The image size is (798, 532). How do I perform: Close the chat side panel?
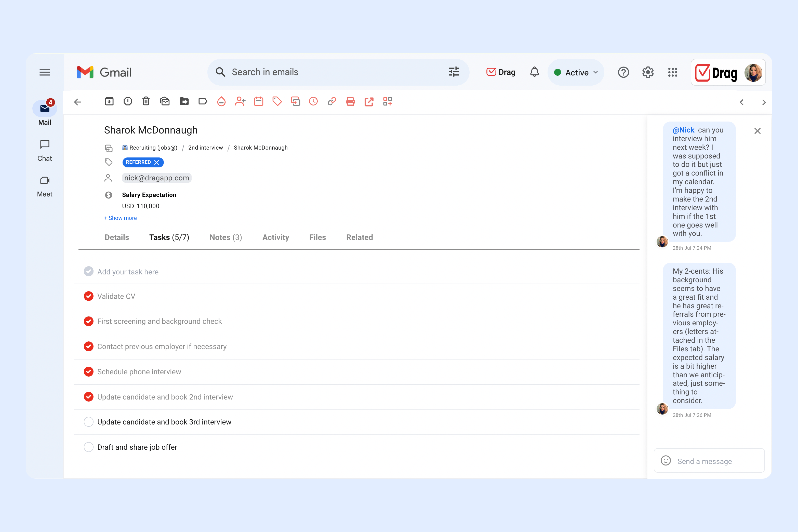757,131
